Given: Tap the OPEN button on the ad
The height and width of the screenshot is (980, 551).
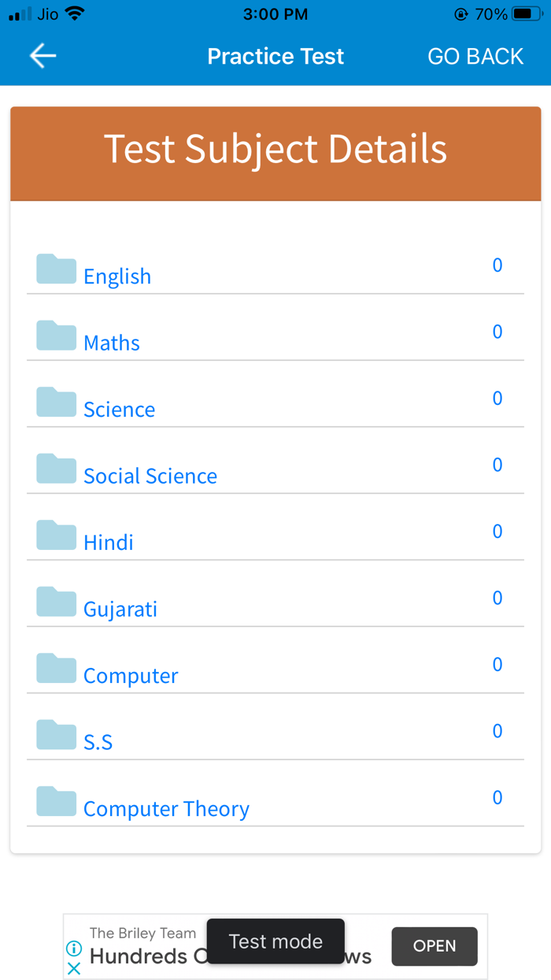Looking at the screenshot, I should [x=434, y=946].
